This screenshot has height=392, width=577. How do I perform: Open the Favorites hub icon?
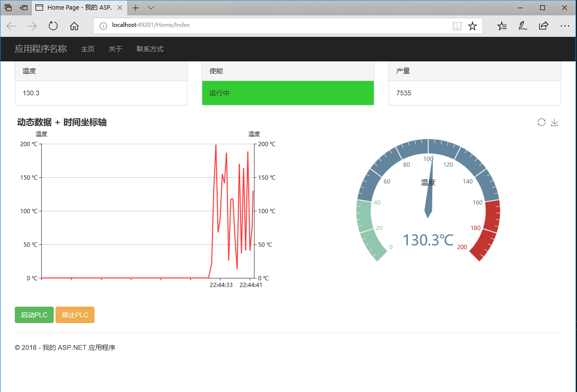click(x=502, y=26)
